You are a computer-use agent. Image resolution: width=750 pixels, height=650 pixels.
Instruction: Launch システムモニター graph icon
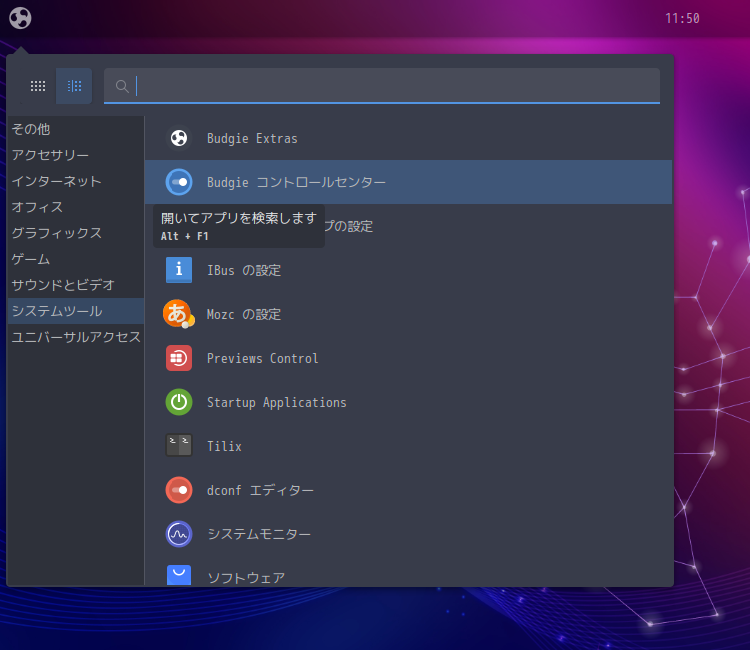pos(179,534)
